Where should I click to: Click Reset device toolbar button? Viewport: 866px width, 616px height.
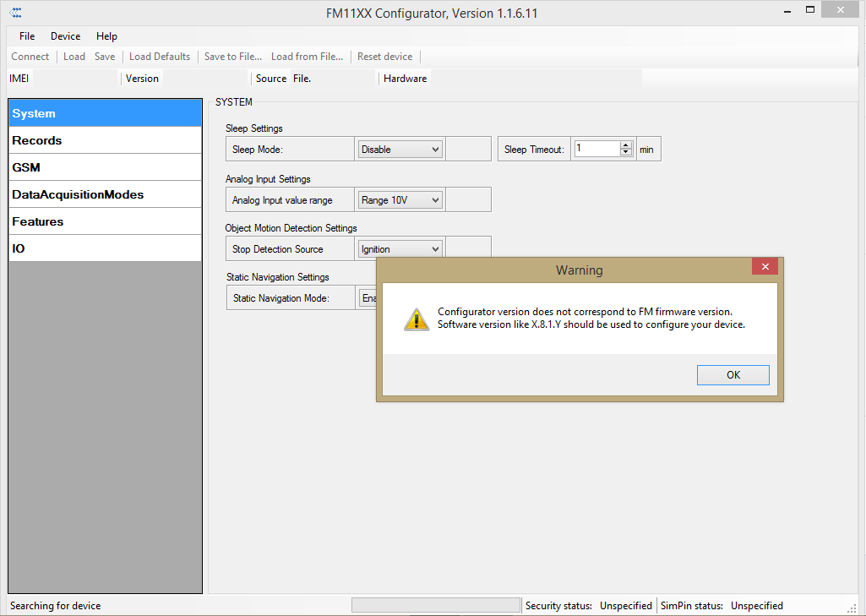[x=384, y=57]
